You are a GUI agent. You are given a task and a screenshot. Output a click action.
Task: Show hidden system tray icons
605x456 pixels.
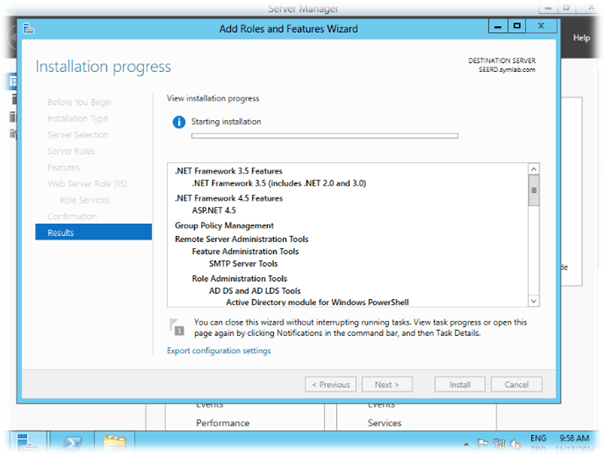(x=464, y=439)
